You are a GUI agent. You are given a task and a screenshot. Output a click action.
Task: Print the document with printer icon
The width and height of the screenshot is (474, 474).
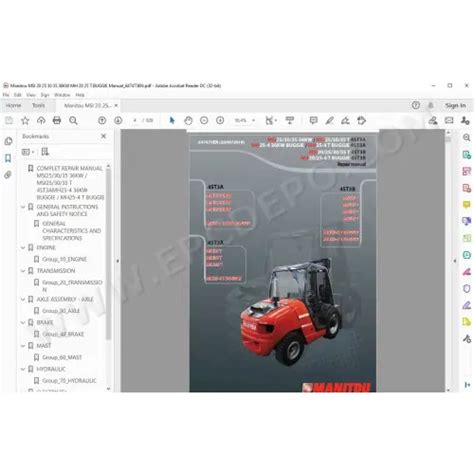pos(57,121)
